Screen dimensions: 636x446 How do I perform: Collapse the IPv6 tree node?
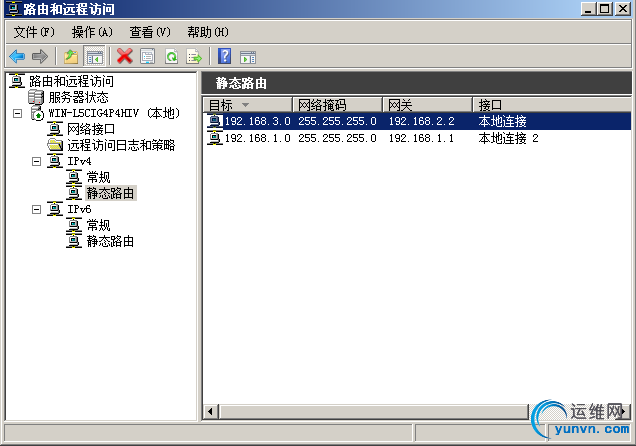coord(37,209)
